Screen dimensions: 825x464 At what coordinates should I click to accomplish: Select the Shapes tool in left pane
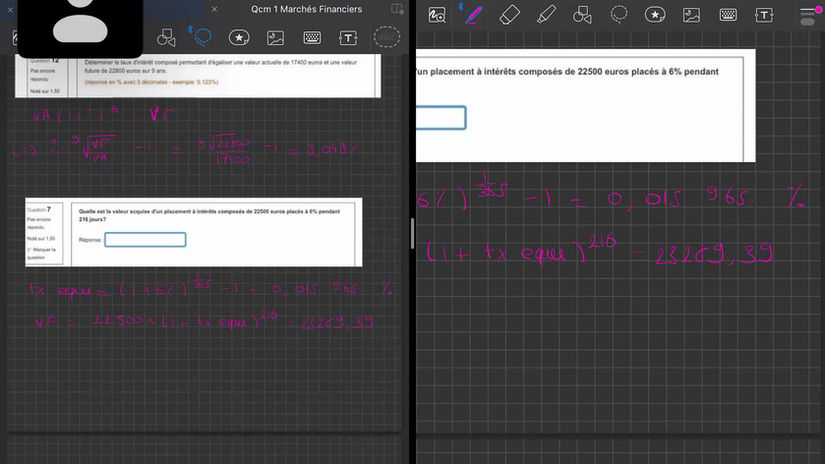[x=166, y=38]
